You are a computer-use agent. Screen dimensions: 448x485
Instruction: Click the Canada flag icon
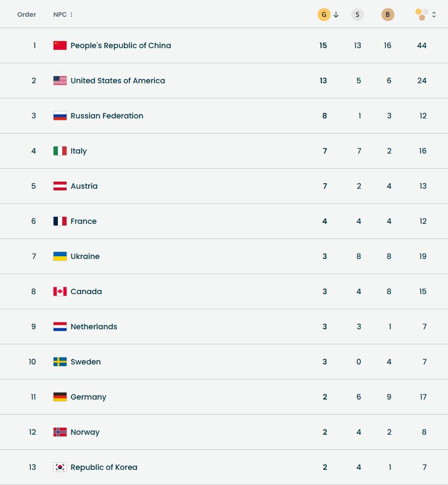(x=60, y=291)
